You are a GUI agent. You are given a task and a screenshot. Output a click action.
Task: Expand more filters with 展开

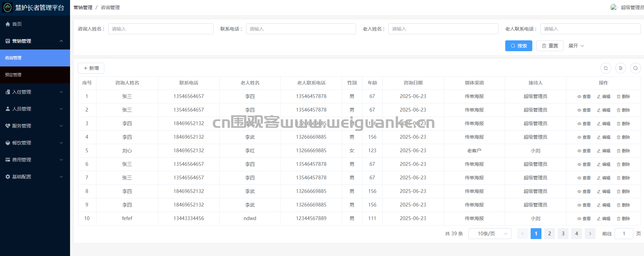(576, 46)
